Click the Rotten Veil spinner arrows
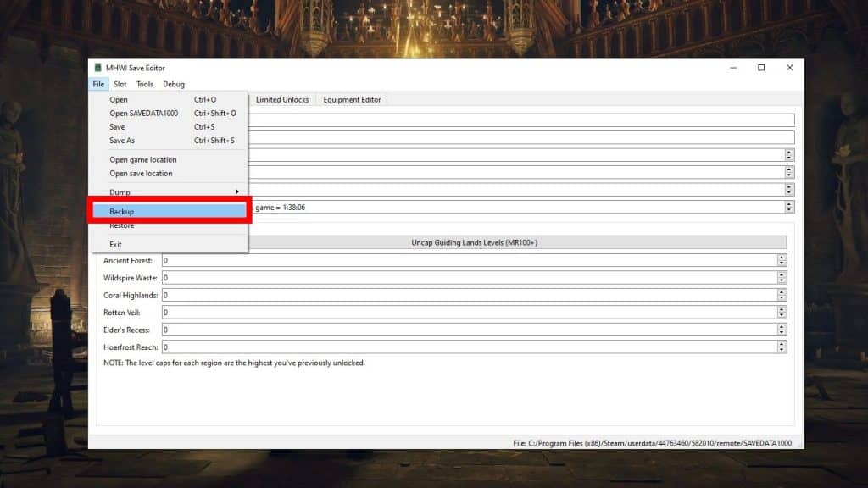 click(782, 312)
